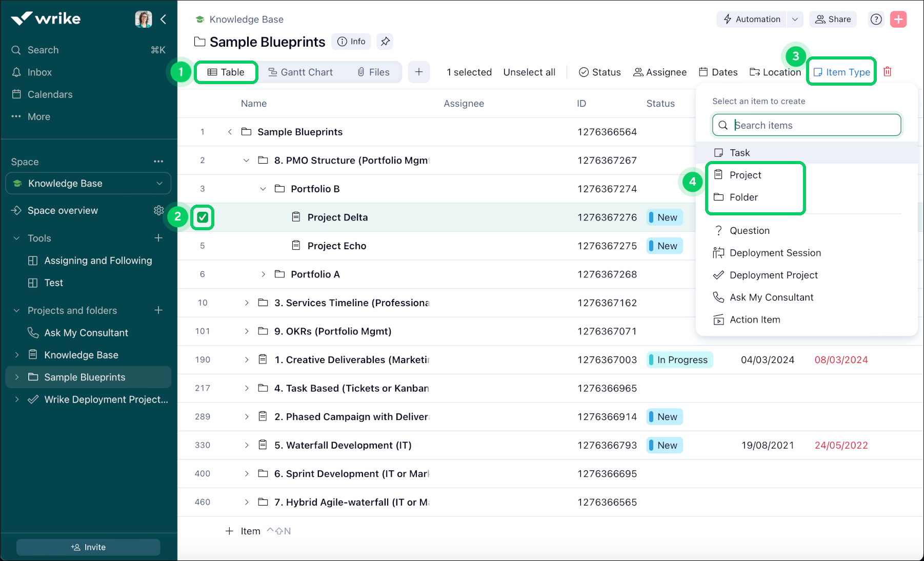Viewport: 924px width, 561px height.
Task: Collapse the Tools section
Action: point(16,238)
